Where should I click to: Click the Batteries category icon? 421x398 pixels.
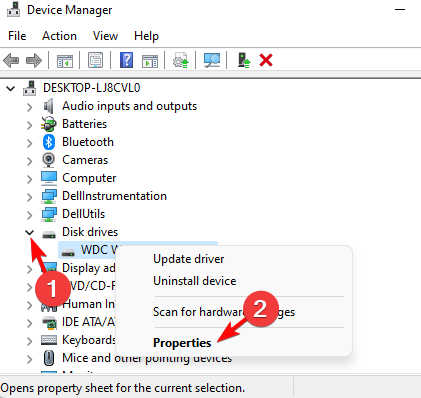point(49,124)
